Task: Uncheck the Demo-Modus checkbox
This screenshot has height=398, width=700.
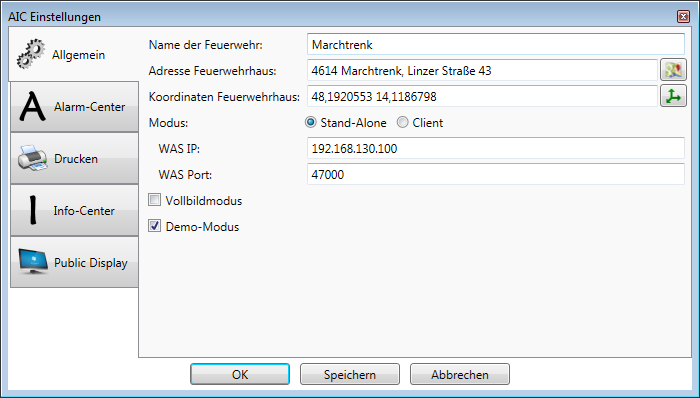Action: pos(154,226)
